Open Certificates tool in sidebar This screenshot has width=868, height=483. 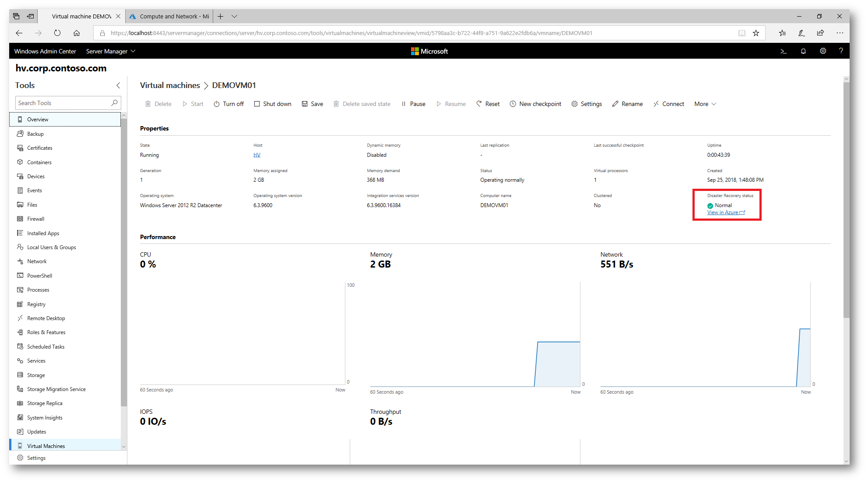click(x=65, y=148)
